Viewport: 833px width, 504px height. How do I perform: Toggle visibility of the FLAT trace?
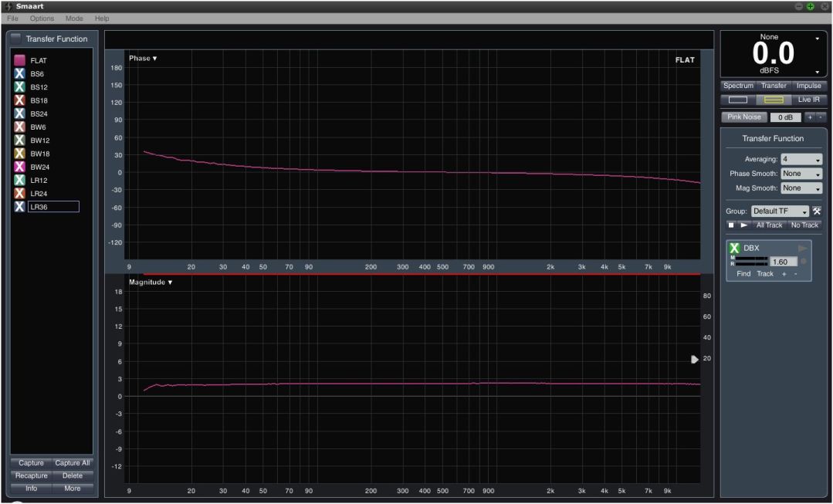(x=19, y=60)
